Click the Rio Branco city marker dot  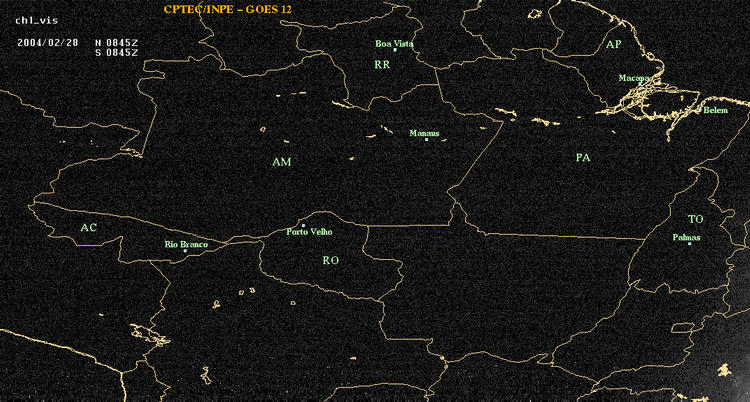(x=185, y=250)
